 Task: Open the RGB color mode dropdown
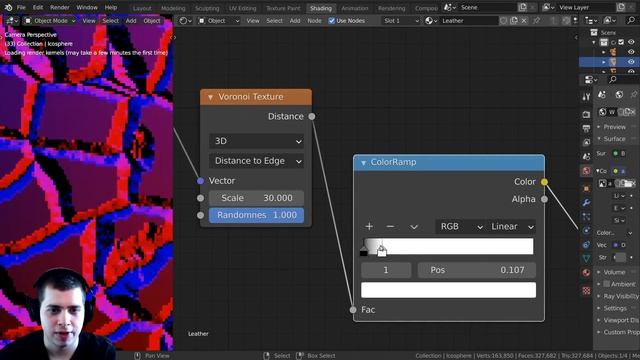(460, 227)
